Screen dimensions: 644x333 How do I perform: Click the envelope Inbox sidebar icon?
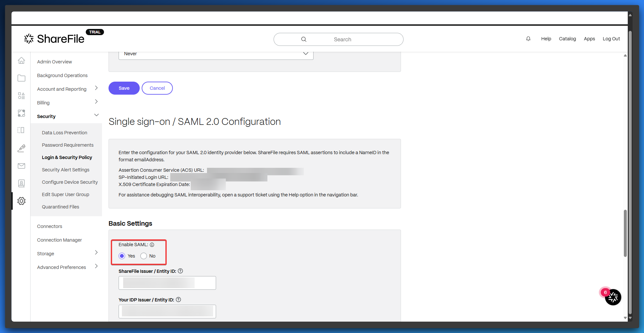21,166
